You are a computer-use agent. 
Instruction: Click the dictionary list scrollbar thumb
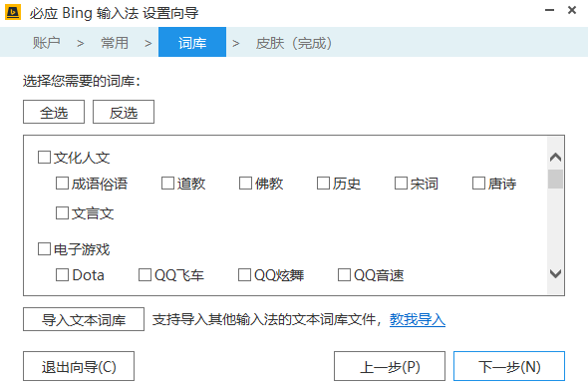tap(555, 179)
